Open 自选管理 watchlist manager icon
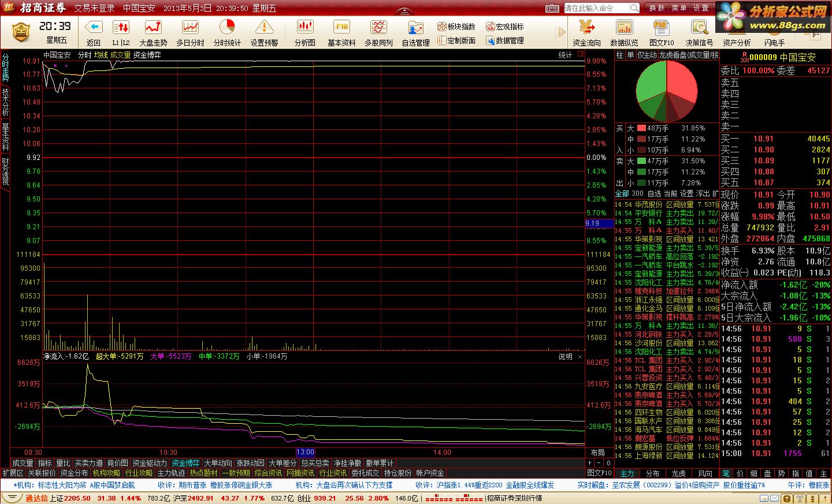Image resolution: width=832 pixels, height=504 pixels. point(415,27)
